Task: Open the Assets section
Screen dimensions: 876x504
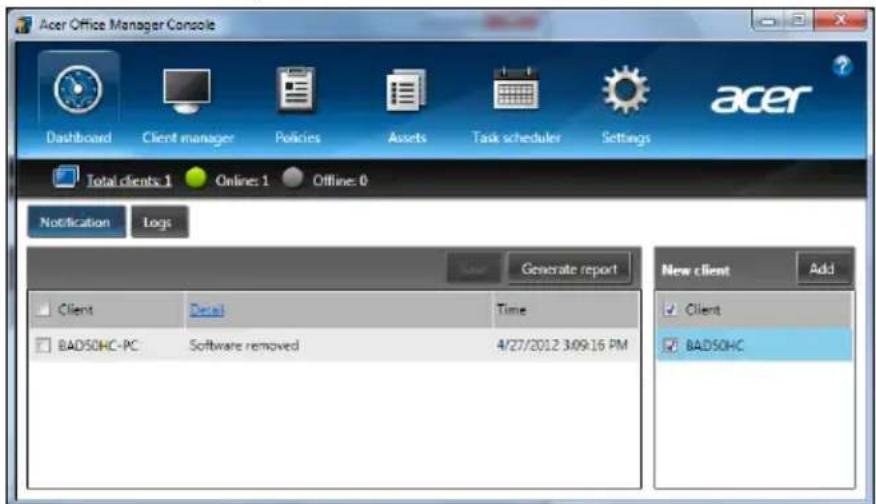Action: point(407,105)
